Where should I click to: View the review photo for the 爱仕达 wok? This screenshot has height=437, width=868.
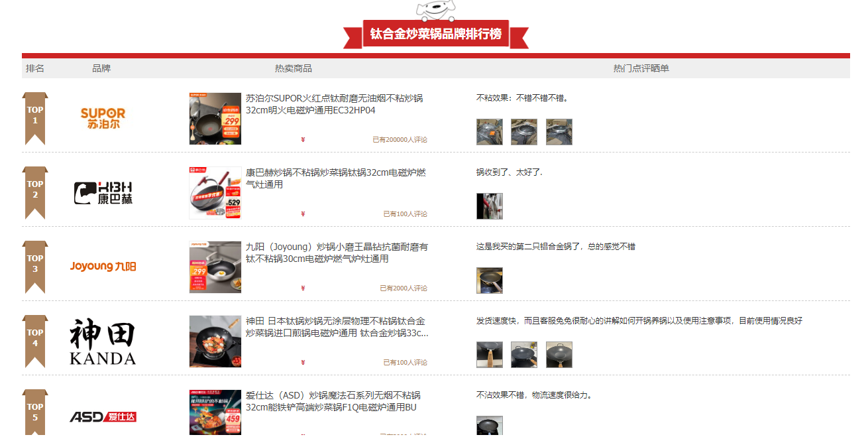coord(490,426)
